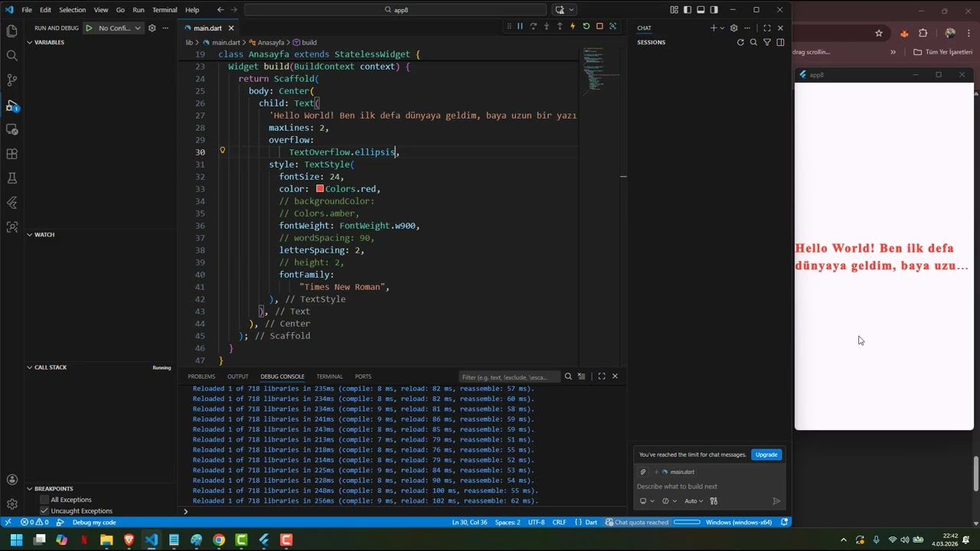Click the Upgrade button in chat

[766, 455]
